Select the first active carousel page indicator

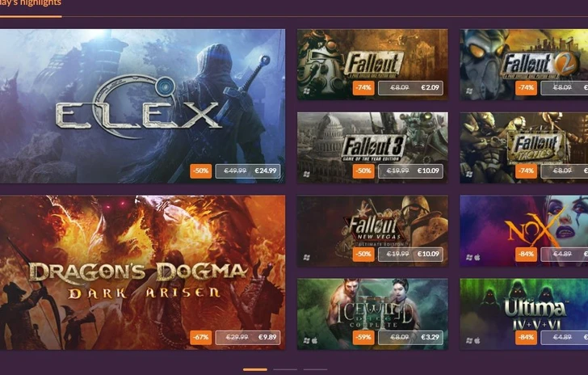255,369
